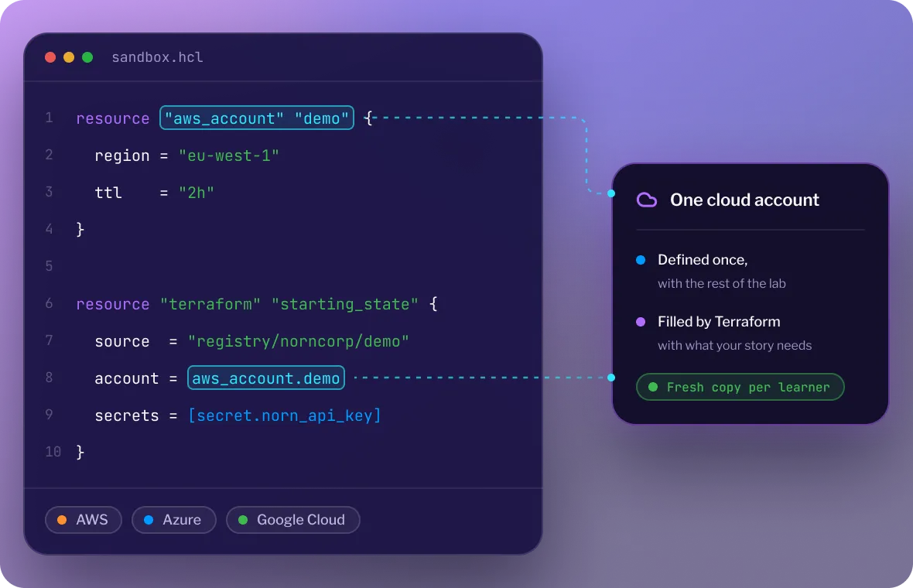Click the One cloud account heading
This screenshot has height=588, width=913.
(745, 200)
